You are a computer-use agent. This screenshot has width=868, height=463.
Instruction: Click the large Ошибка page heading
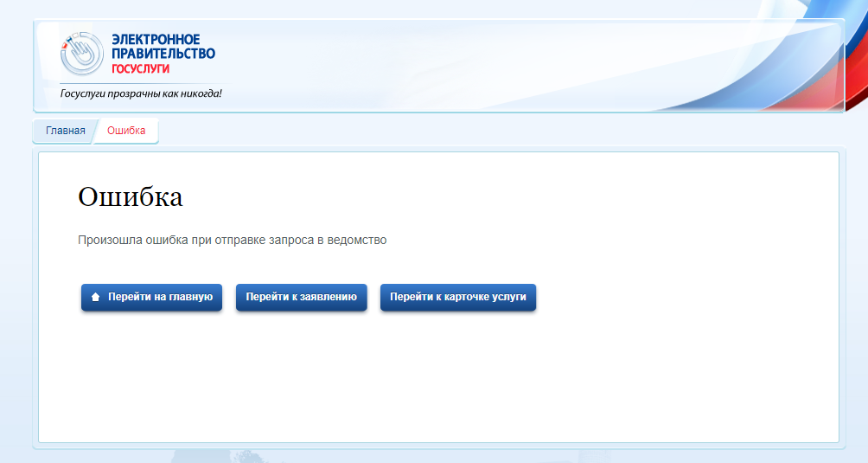click(x=130, y=196)
